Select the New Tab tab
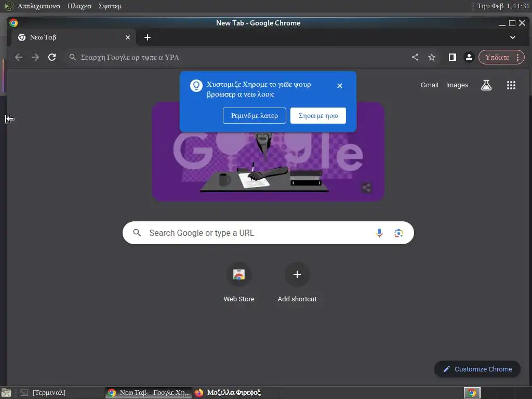532x399 pixels. (x=74, y=37)
